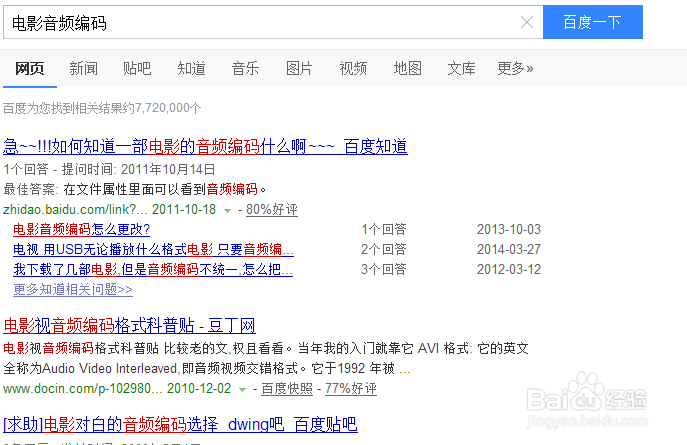Open the 80%好评 rating link
This screenshot has height=445, width=687.
272,209
